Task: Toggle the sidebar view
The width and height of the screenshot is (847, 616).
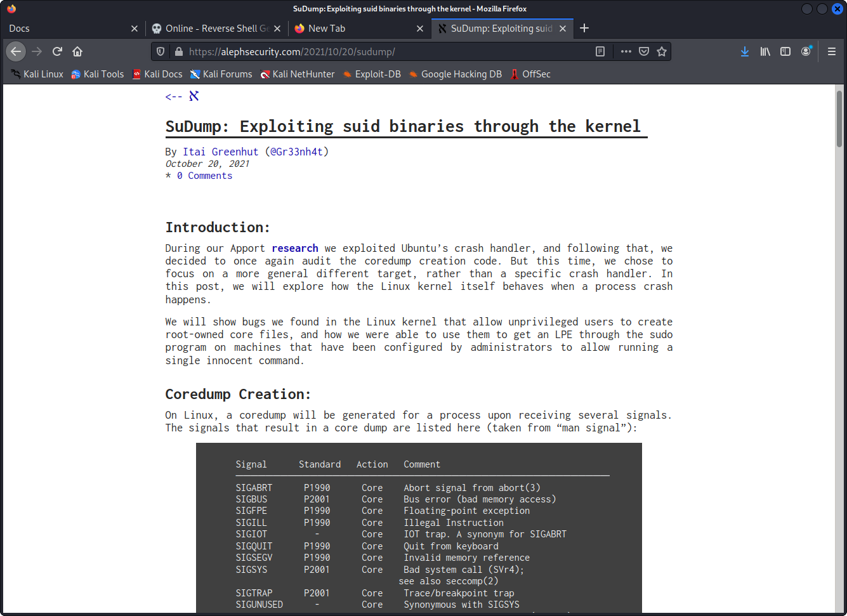Action: click(x=785, y=51)
